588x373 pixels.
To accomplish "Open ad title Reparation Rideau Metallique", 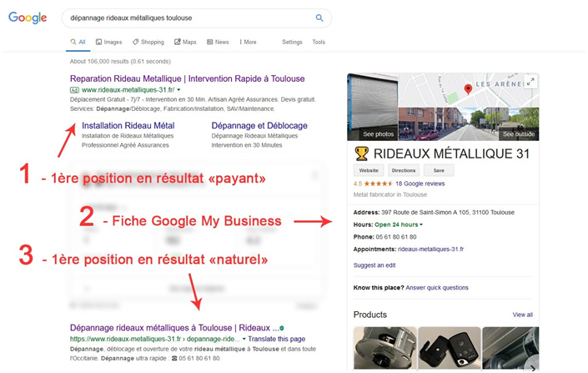I will (187, 78).
